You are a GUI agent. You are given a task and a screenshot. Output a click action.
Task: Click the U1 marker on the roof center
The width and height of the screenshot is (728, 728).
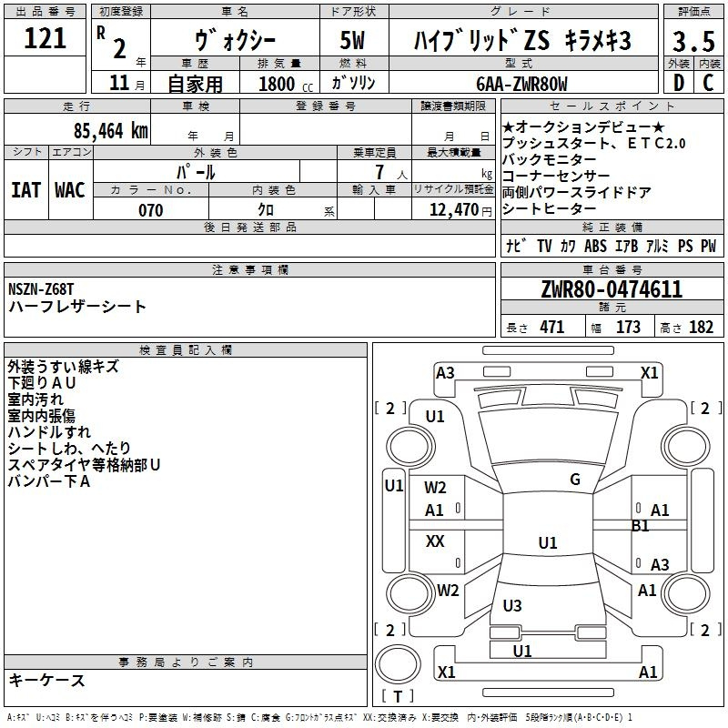click(547, 543)
